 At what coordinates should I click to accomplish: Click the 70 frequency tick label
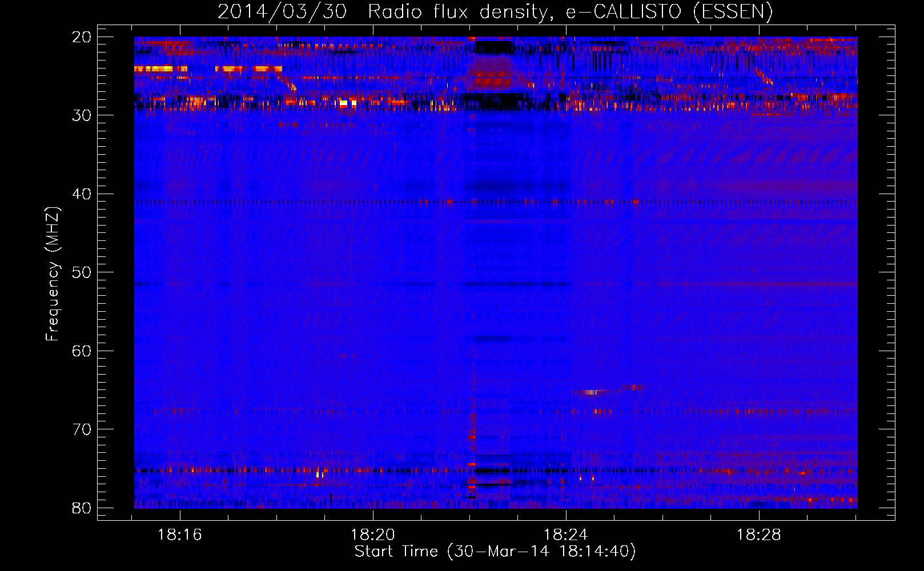coord(82,429)
